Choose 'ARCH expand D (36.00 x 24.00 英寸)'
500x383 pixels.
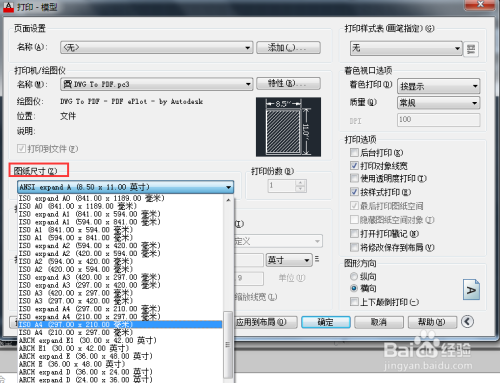120,372
